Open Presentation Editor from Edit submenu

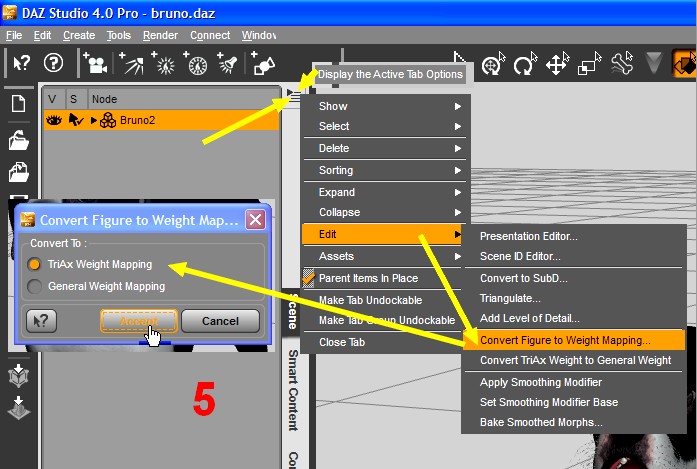pyautogui.click(x=573, y=236)
